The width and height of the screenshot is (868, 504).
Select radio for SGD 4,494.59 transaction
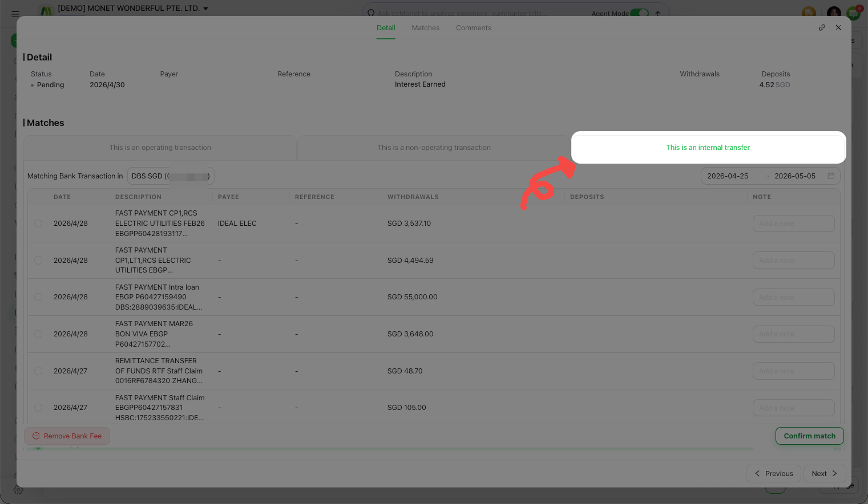coord(38,261)
